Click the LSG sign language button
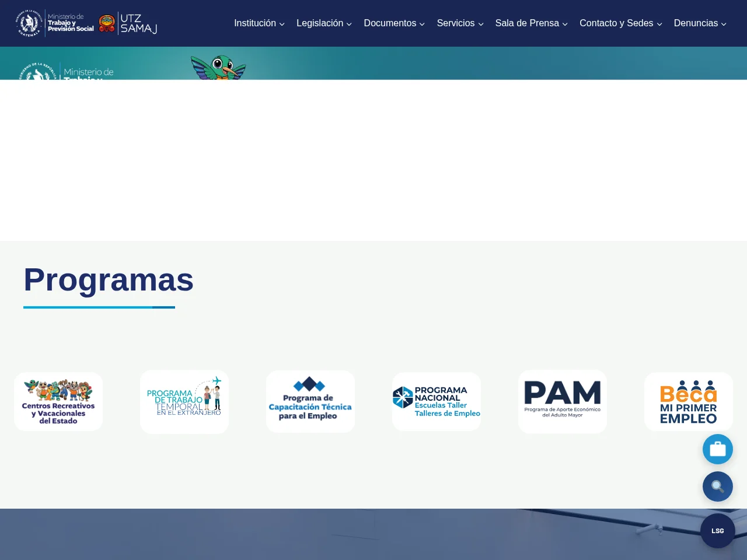 pos(718,531)
